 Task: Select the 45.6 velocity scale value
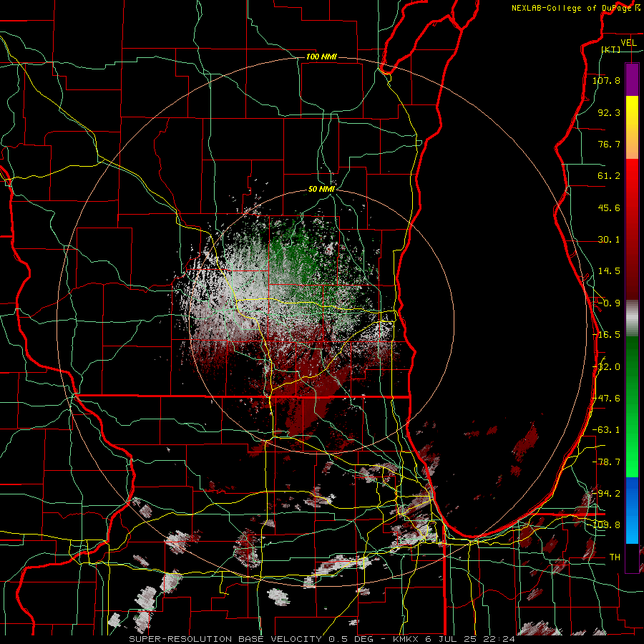pyautogui.click(x=609, y=208)
